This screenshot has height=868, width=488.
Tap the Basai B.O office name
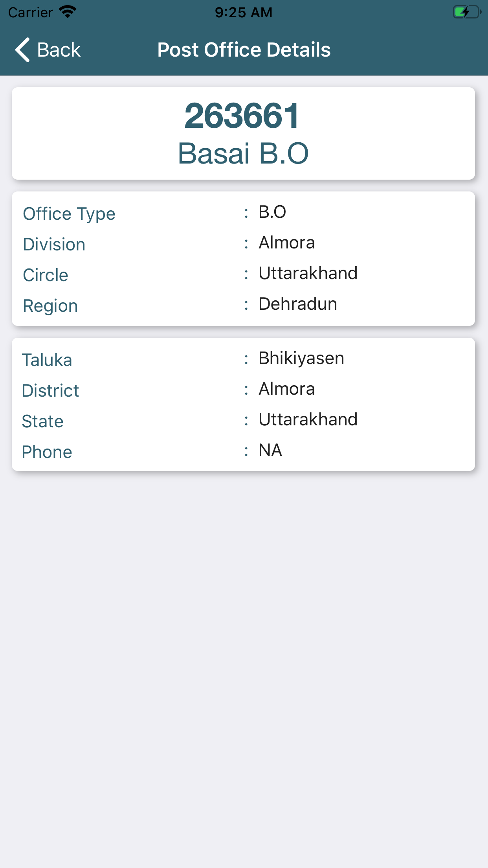tap(243, 153)
